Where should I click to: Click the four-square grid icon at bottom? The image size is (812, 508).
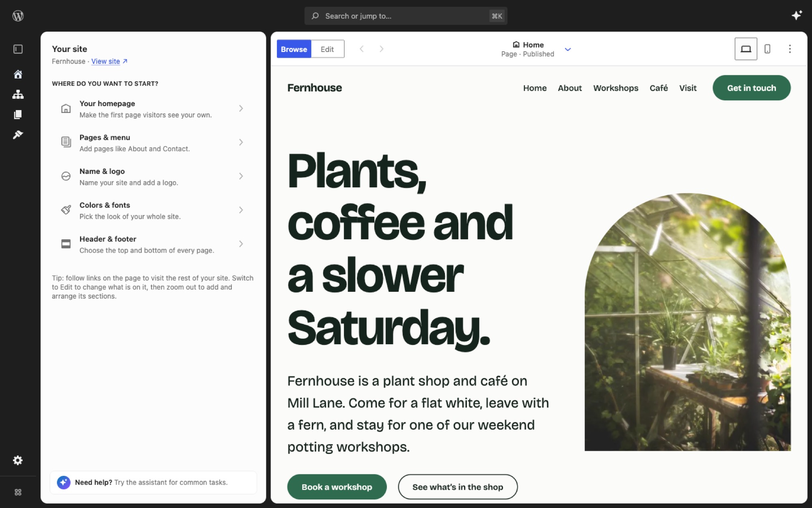(x=18, y=492)
